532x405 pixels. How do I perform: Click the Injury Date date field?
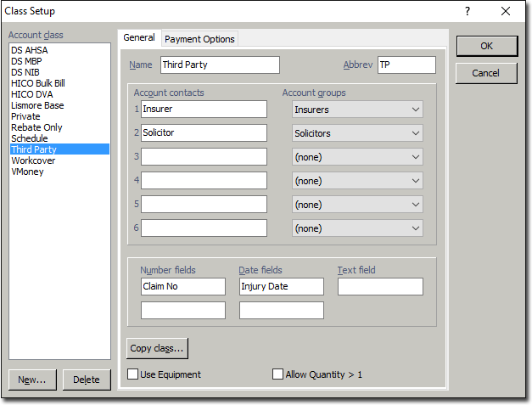[x=282, y=286]
